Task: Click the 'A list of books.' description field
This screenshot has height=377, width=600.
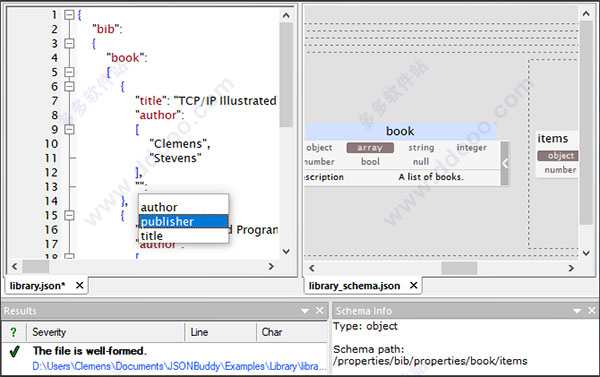Action: click(431, 177)
